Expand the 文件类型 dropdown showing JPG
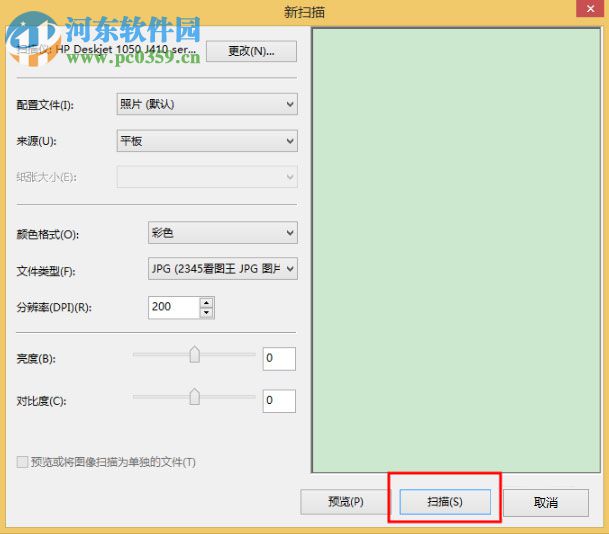The height and width of the screenshot is (534, 609). 223,268
